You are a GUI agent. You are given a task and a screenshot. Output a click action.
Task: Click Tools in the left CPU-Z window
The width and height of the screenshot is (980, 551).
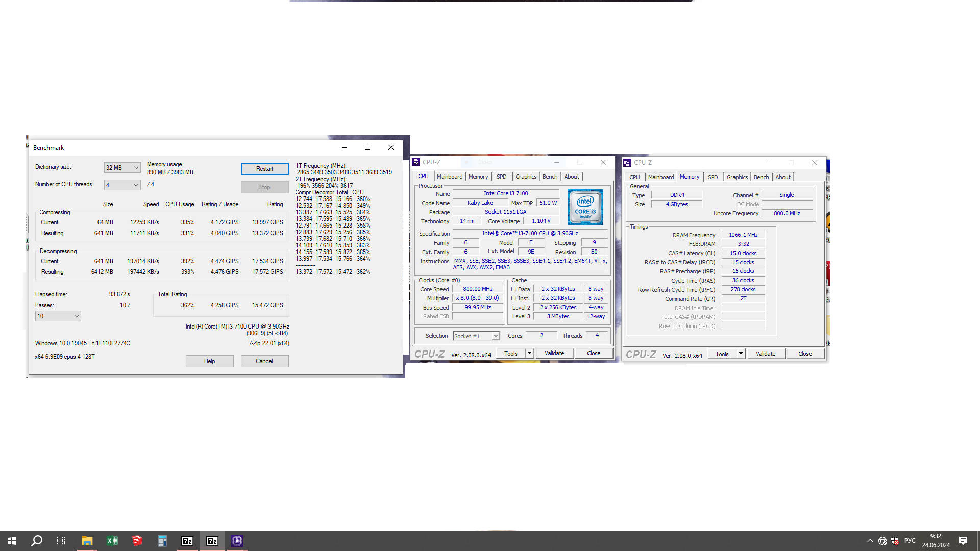[x=511, y=353]
